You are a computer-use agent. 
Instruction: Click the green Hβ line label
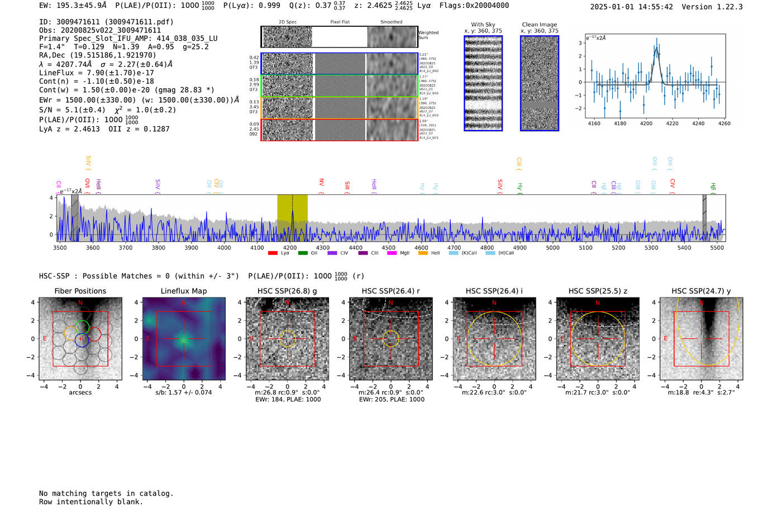(x=713, y=188)
